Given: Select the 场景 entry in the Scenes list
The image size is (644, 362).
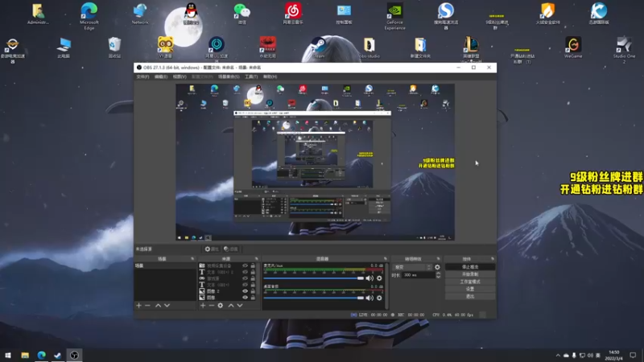Looking at the screenshot, I should coord(165,266).
